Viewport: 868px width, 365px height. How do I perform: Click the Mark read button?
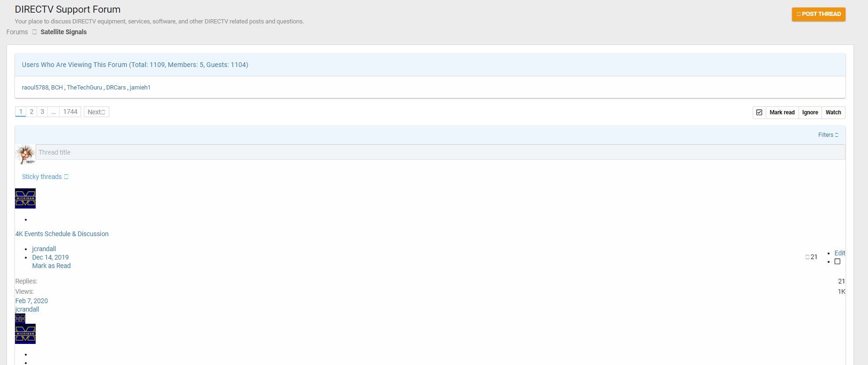click(x=782, y=112)
